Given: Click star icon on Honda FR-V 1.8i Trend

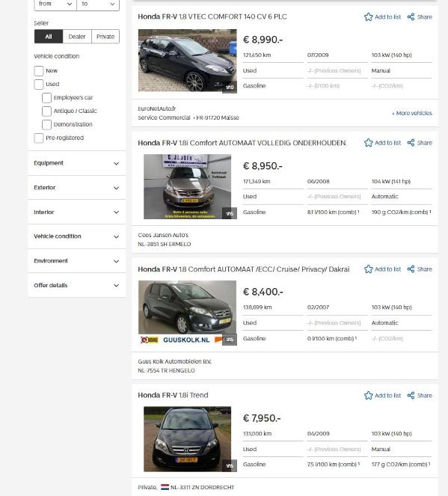Looking at the screenshot, I should [368, 395].
